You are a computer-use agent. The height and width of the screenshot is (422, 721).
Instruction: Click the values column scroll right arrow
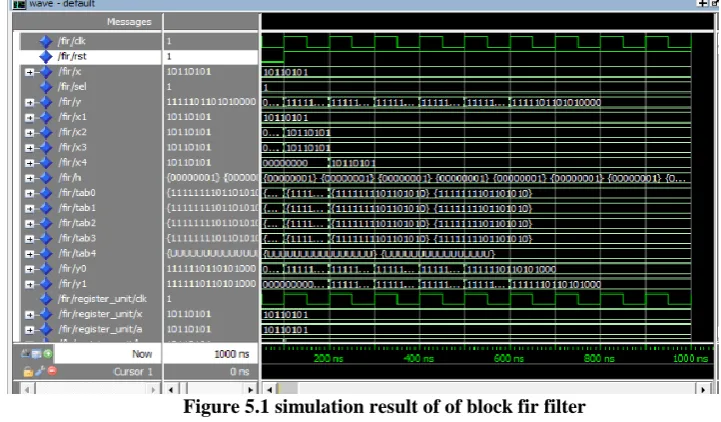click(251, 389)
